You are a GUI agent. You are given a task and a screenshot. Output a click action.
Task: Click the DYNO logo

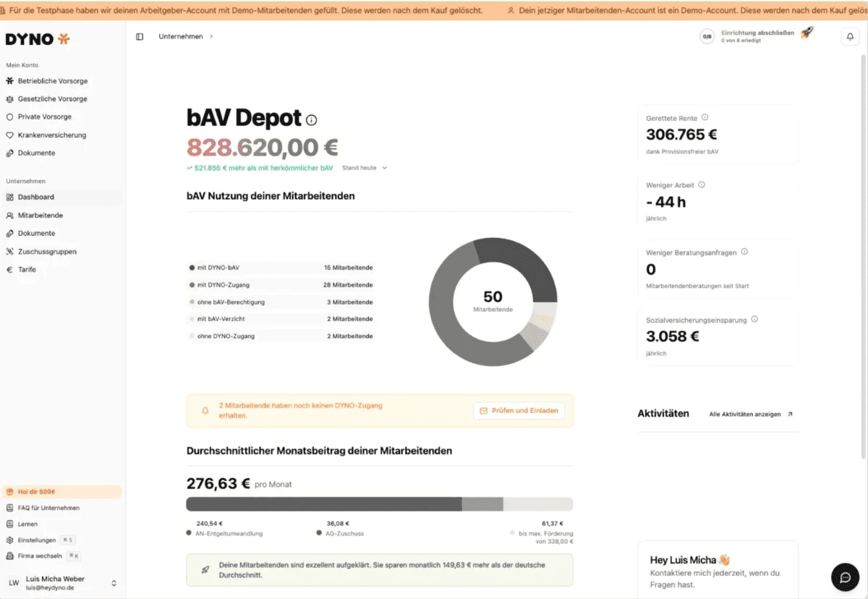pyautogui.click(x=38, y=39)
